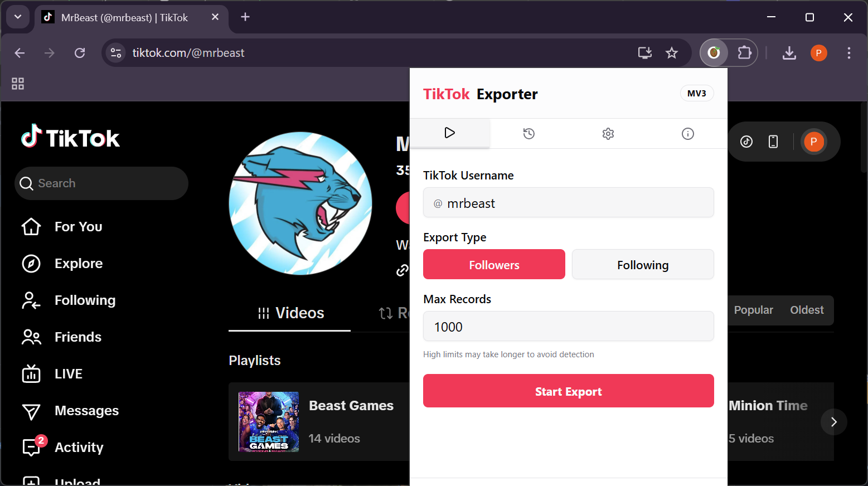
Task: Click the Activity icon with badge 2
Action: [x=33, y=446]
